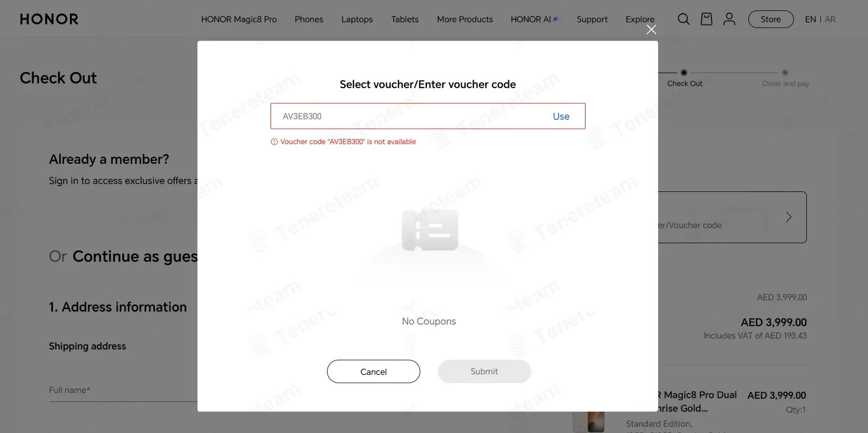
Task: Open the Laptops menu
Action: pos(357,19)
